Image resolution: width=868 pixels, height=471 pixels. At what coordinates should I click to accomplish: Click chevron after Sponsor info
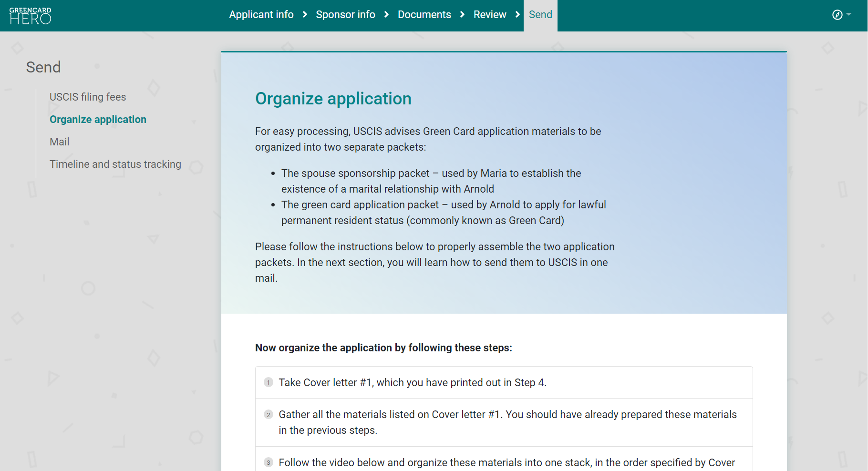[x=386, y=15]
